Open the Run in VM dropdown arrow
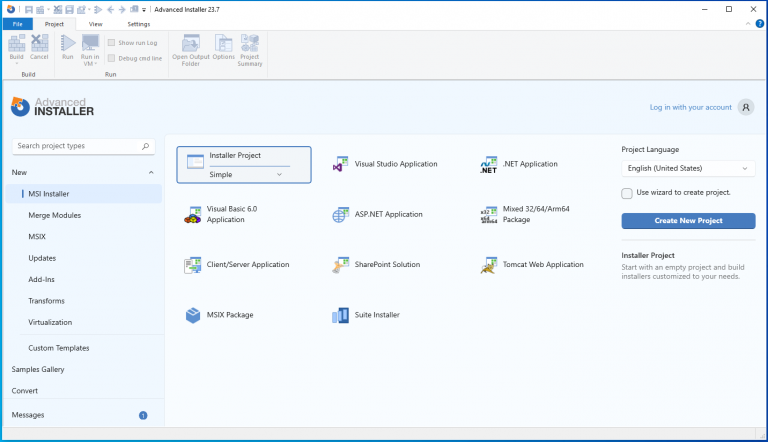Screen dimensions: 768x442 [x=96, y=64]
